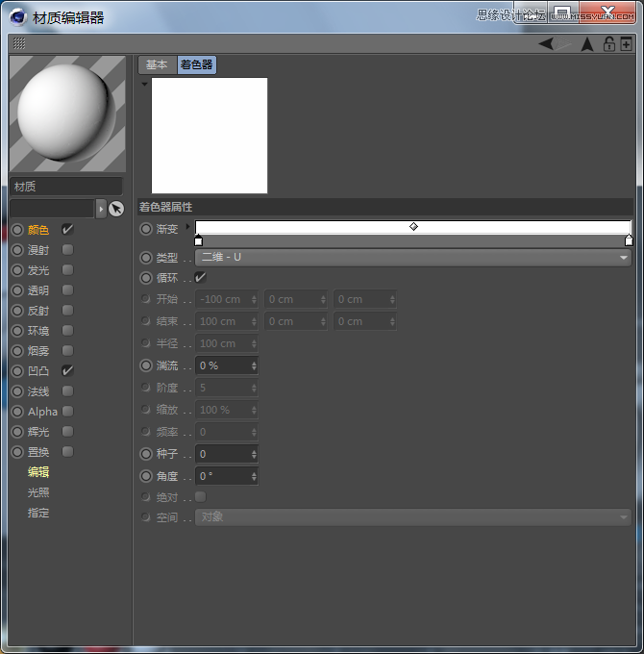This screenshot has width=644, height=654.
Task: Click the circle icon beside 渐变
Action: pos(146,229)
